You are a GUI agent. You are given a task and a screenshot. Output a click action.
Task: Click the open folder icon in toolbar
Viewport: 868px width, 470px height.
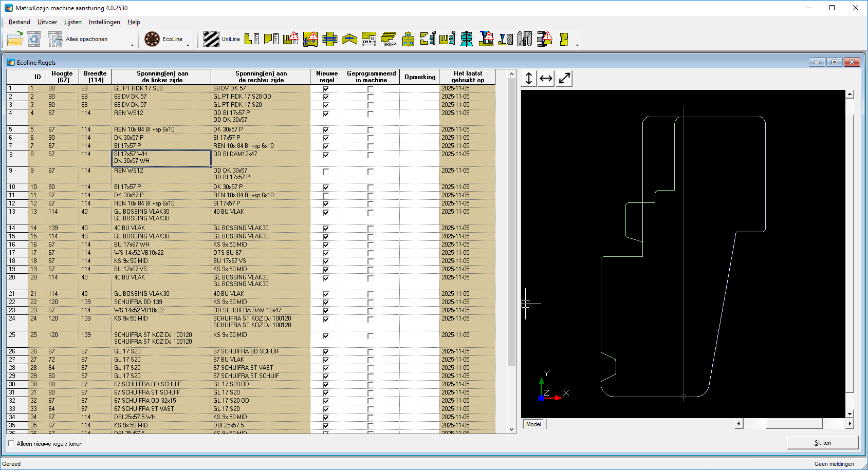pos(15,39)
